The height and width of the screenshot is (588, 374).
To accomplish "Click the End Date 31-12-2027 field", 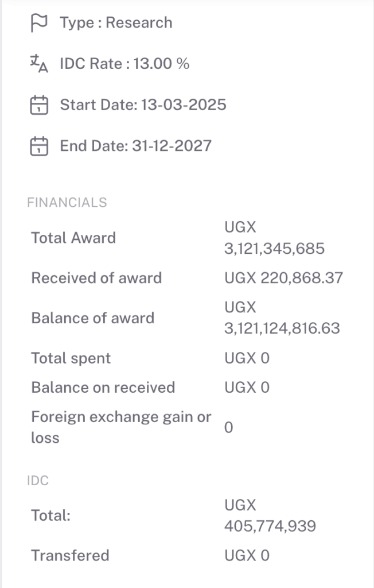I will [135, 146].
